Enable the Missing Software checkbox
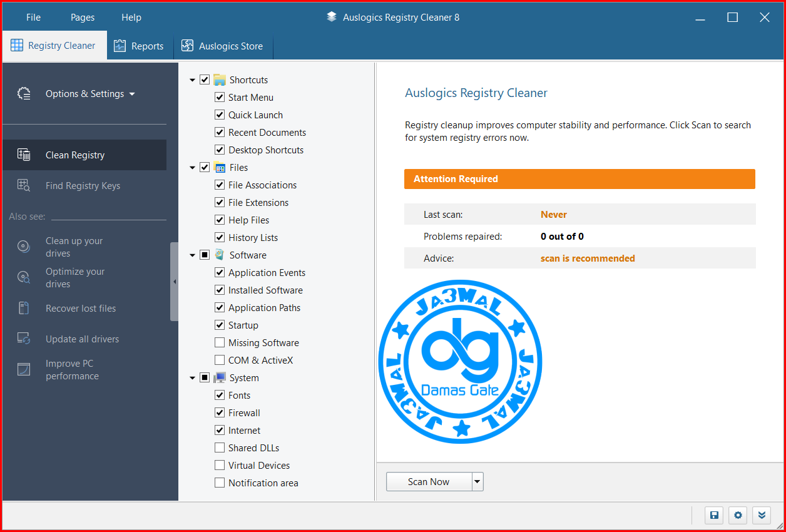This screenshot has height=532, width=786. pyautogui.click(x=220, y=342)
